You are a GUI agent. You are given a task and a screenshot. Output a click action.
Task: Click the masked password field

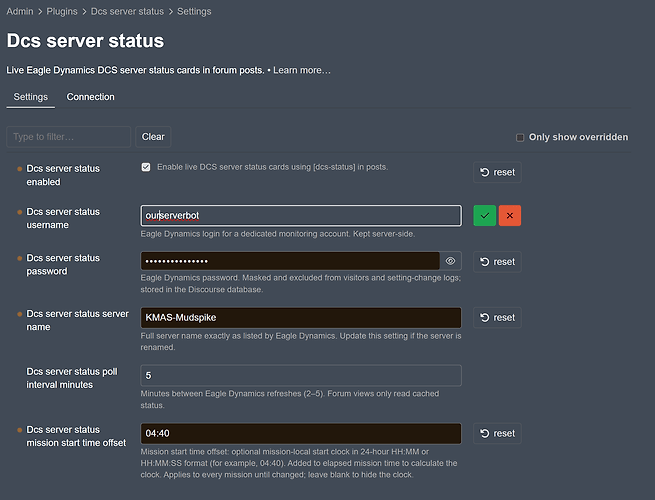[x=290, y=261]
